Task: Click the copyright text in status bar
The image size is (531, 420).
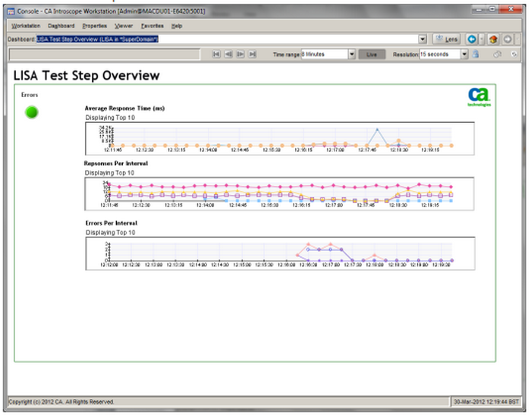Action: [61, 402]
